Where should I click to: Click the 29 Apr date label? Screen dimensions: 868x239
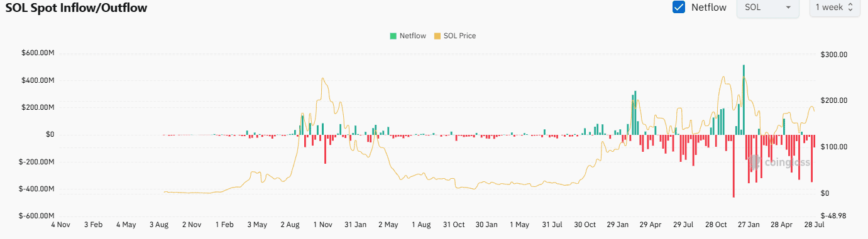tap(650, 225)
